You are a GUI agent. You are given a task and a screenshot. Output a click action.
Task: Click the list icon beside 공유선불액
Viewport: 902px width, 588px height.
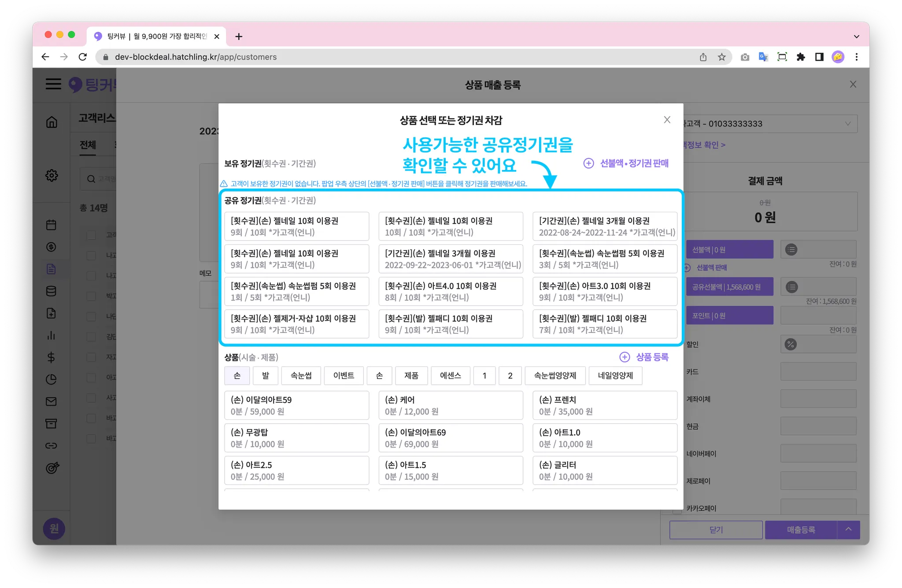(791, 287)
